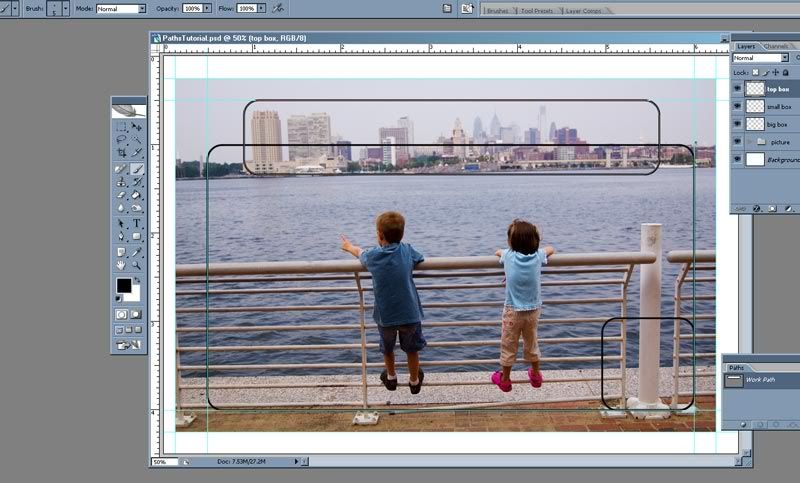
Task: Hide the picture layer group
Action: [x=737, y=141]
